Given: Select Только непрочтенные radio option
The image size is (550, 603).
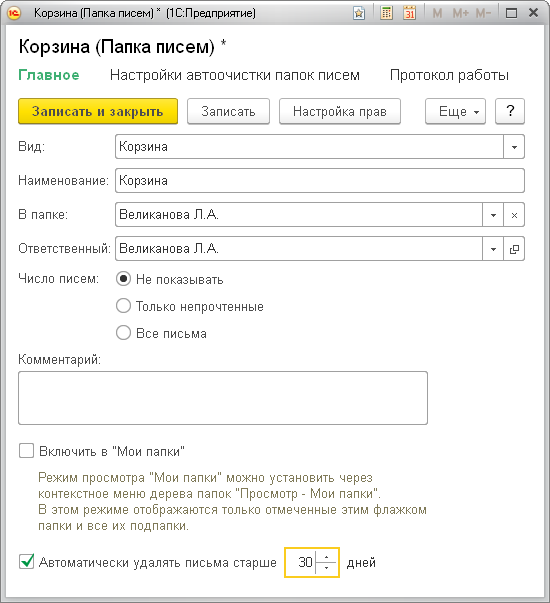Looking at the screenshot, I should [x=123, y=306].
